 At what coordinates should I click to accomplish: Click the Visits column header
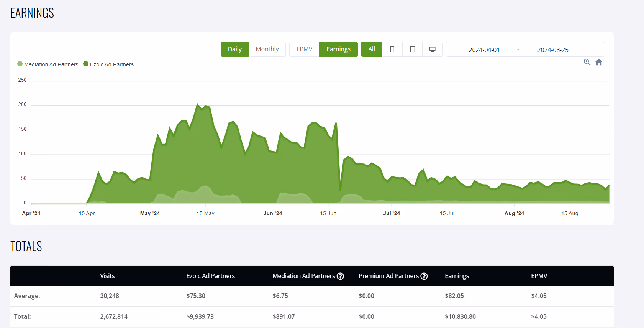[x=107, y=276]
